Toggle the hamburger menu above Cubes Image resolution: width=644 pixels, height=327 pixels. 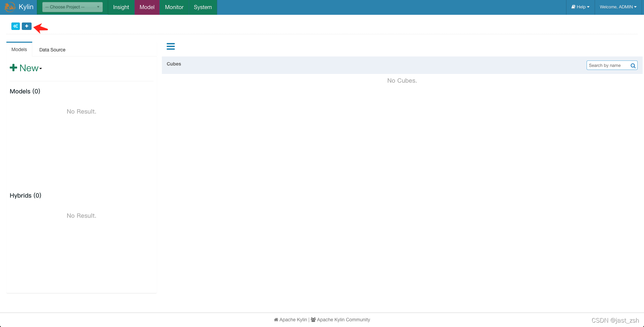171,46
